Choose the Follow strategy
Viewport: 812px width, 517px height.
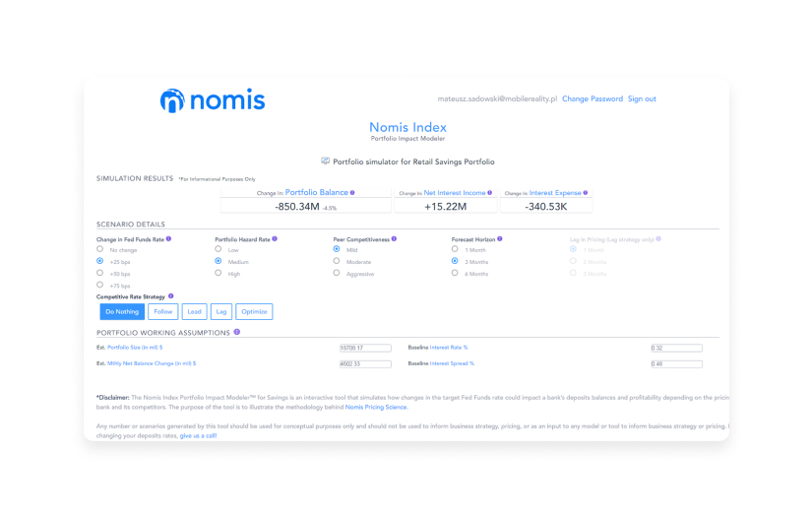click(x=163, y=312)
